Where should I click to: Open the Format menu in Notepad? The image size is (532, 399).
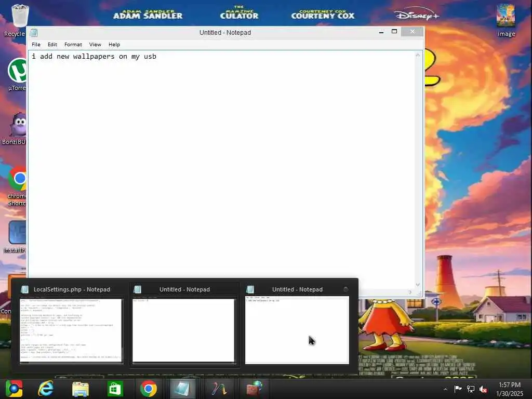point(73,45)
